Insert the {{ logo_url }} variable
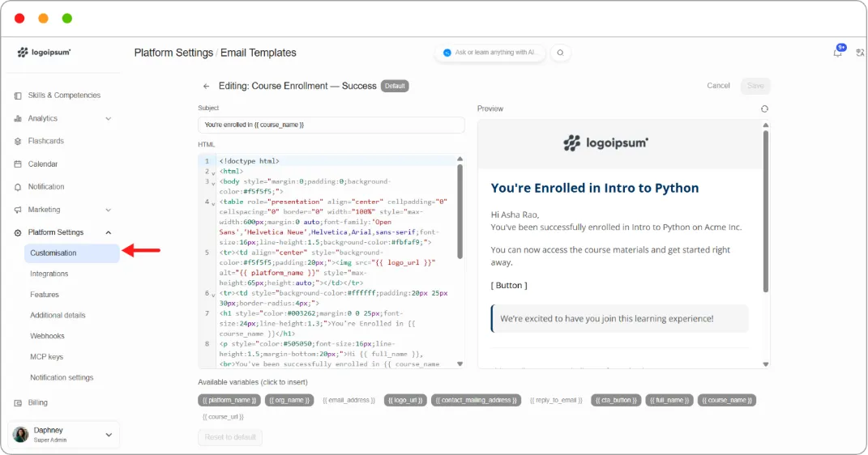868x455 pixels. pos(405,400)
